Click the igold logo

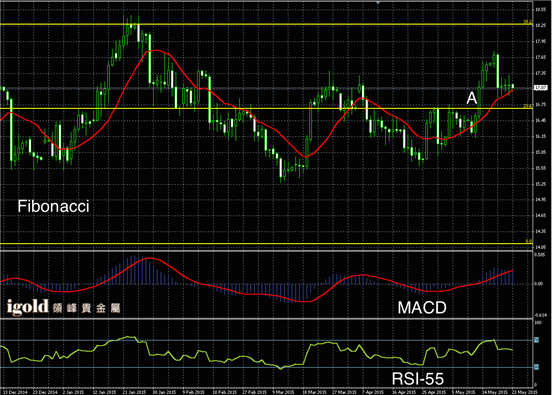point(27,307)
